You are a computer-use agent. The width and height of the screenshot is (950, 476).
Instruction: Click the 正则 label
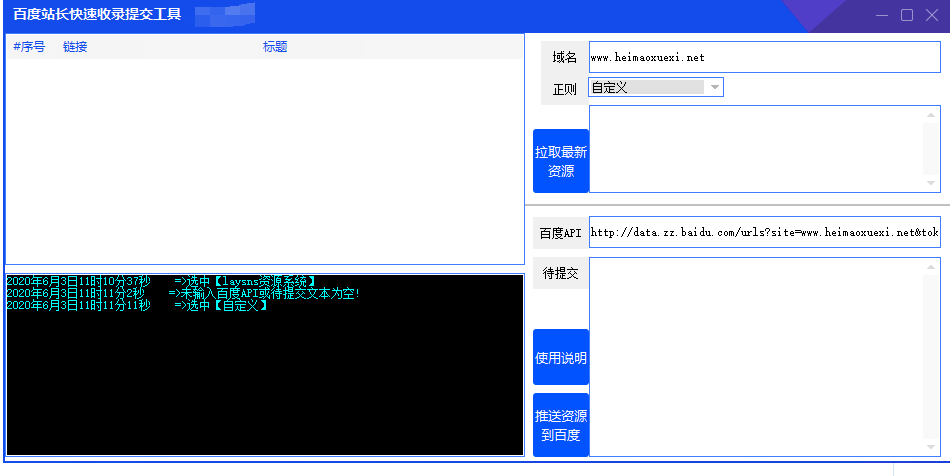(565, 90)
